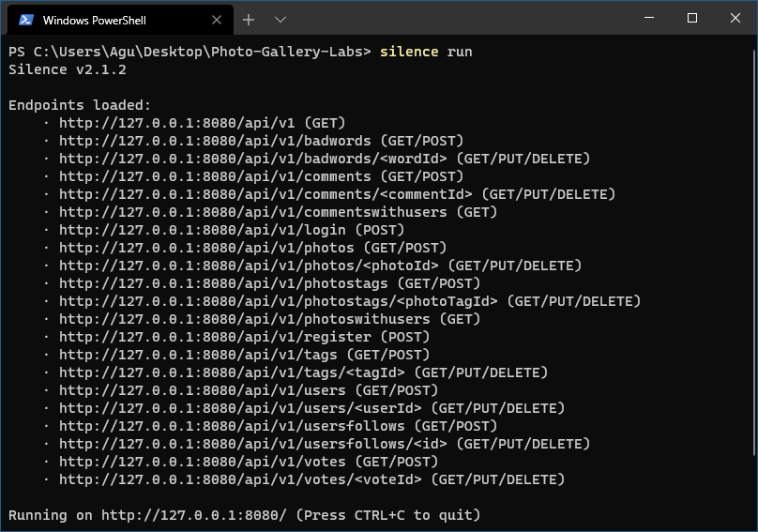The width and height of the screenshot is (758, 532).
Task: Click the /api/v1/votes (GET/POST) line
Action: (249, 462)
